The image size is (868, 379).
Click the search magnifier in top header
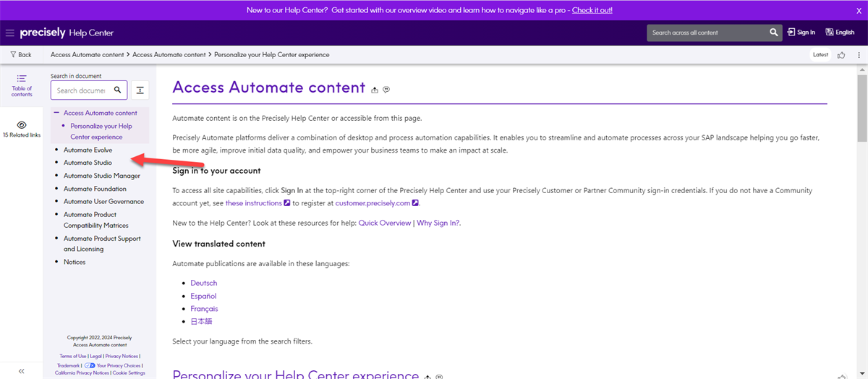pos(774,33)
